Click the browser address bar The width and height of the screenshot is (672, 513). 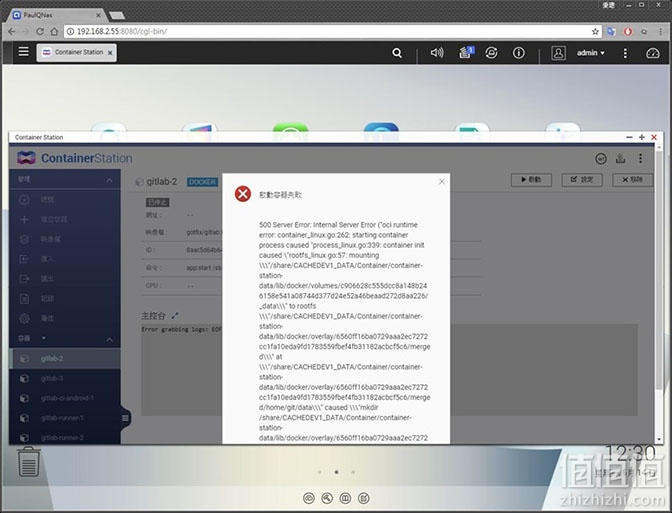[x=329, y=31]
